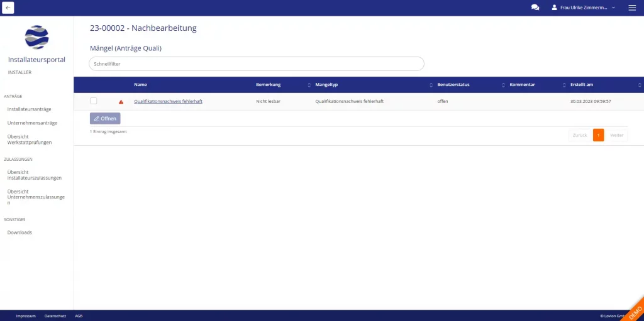Image resolution: width=644 pixels, height=321 pixels.
Task: Click the back arrow button
Action: point(8,8)
